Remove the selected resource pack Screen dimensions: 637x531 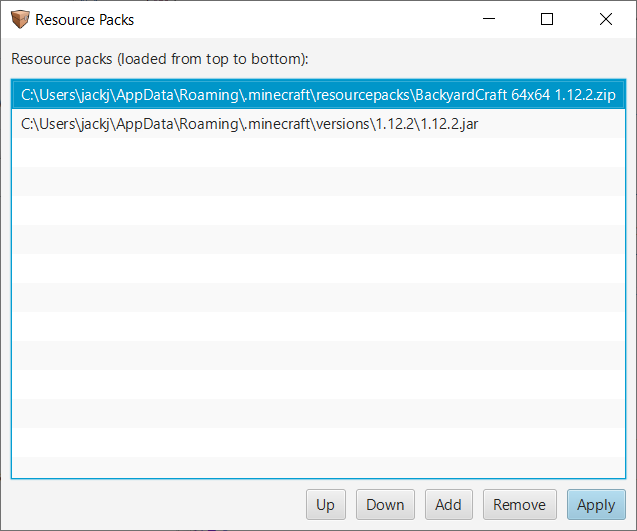(x=519, y=505)
